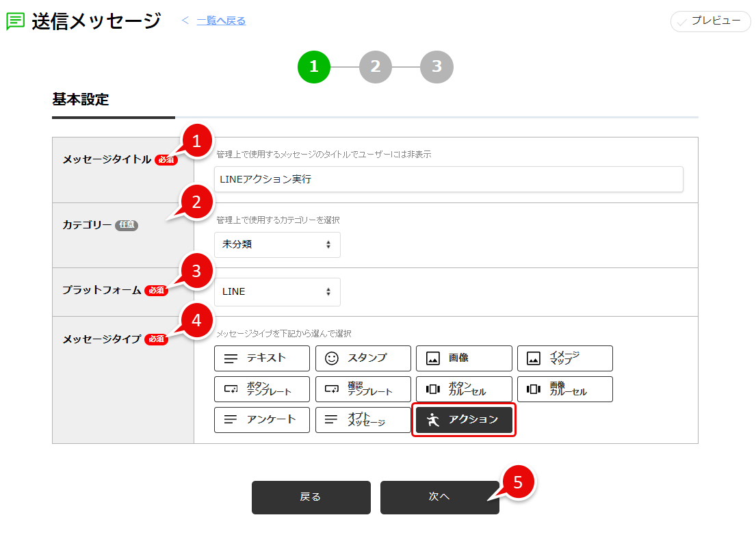Select step 2 in the progress indicator
The height and width of the screenshot is (539, 756).
pos(375,66)
